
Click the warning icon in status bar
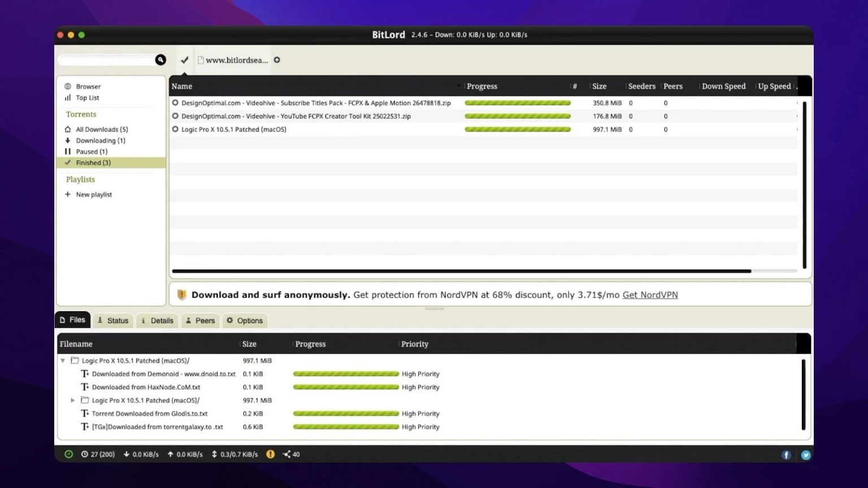click(270, 454)
